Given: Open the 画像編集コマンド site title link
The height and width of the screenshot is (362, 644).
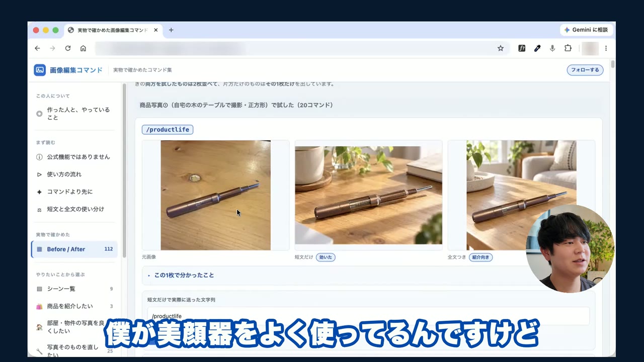Looking at the screenshot, I should click(76, 70).
